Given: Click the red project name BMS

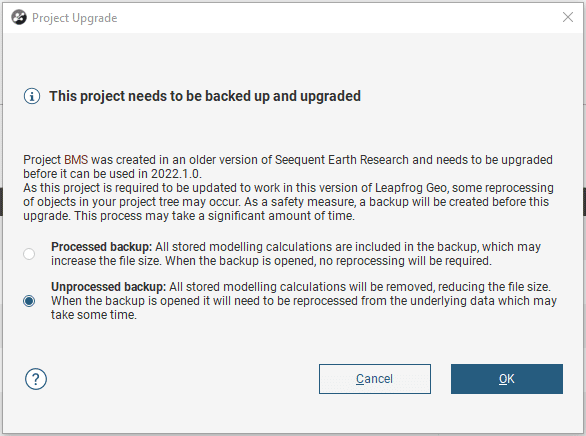Looking at the screenshot, I should coord(76,160).
